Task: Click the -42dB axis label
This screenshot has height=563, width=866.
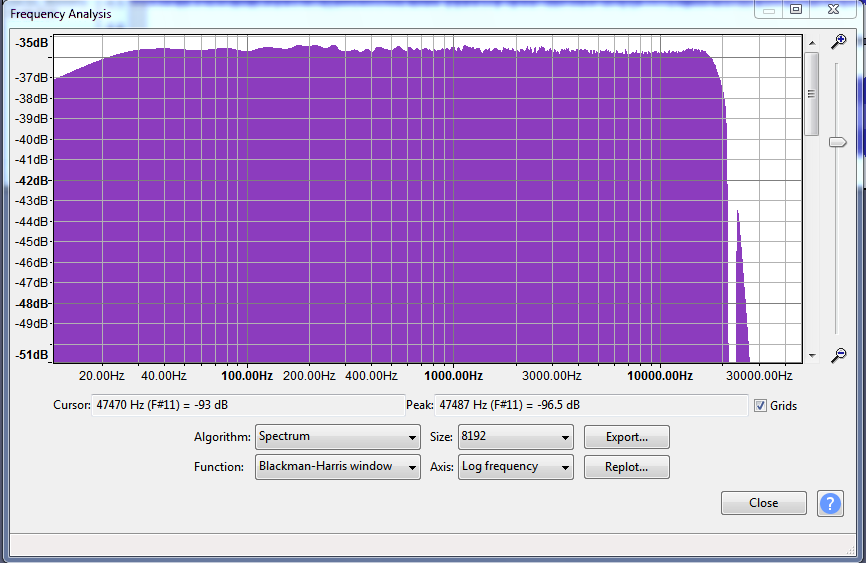Action: (x=32, y=181)
